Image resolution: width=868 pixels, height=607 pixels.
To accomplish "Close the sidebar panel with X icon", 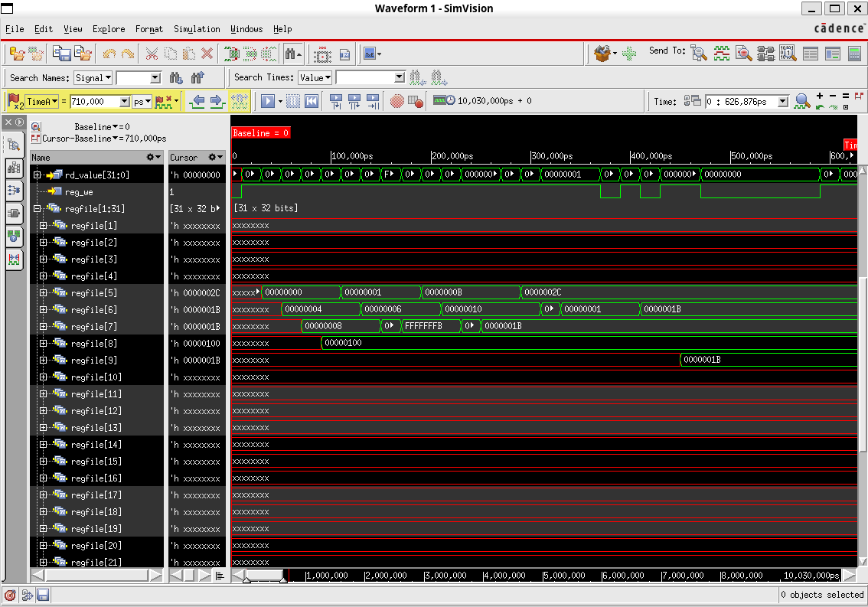I will pyautogui.click(x=8, y=122).
